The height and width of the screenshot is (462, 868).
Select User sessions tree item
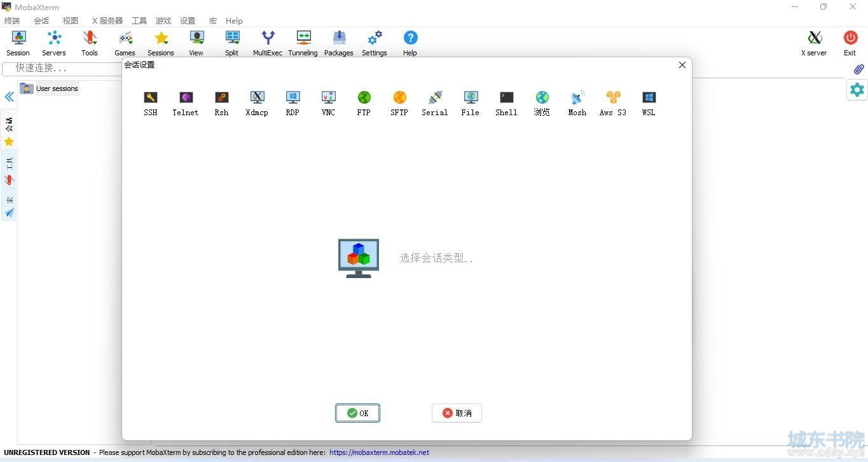coord(57,88)
